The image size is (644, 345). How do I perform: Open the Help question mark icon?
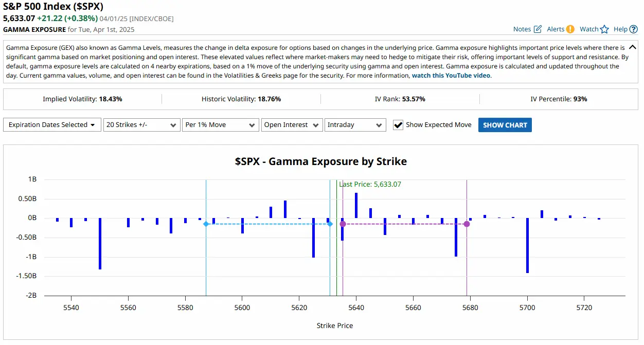coord(633,29)
